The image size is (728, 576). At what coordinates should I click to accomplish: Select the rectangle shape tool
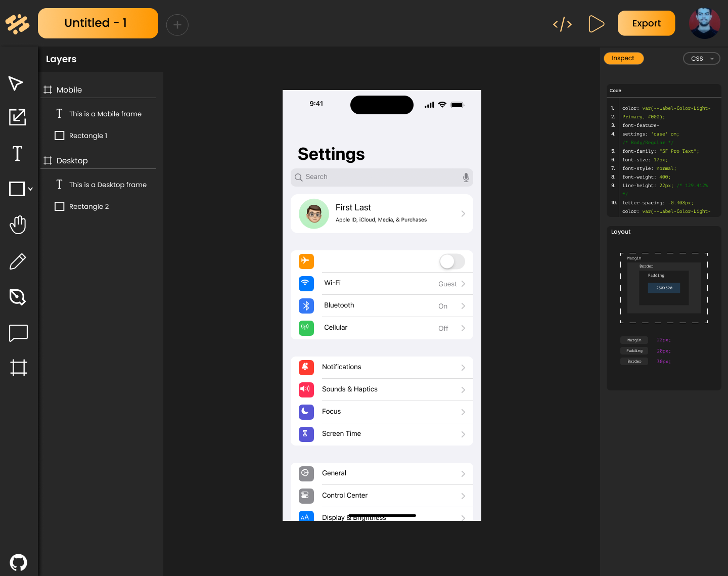click(x=17, y=189)
